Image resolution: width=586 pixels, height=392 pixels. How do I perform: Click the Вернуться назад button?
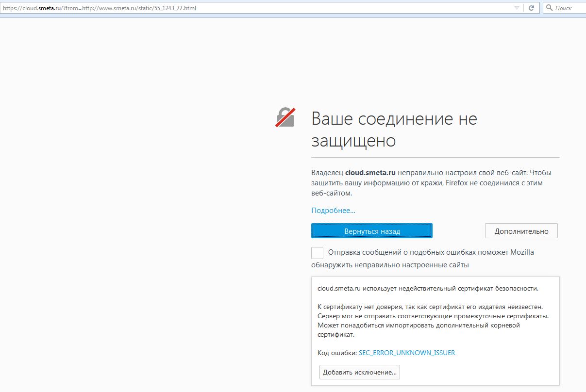point(372,231)
